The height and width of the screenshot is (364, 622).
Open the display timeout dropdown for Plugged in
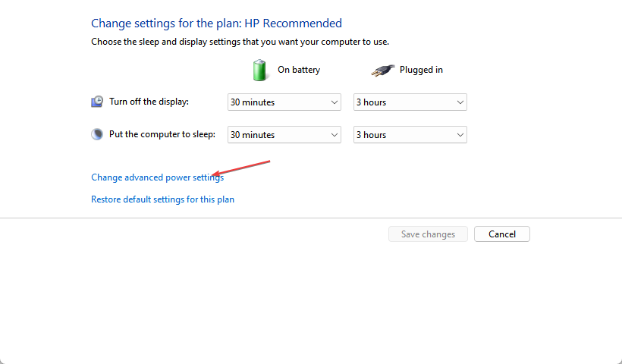[410, 102]
